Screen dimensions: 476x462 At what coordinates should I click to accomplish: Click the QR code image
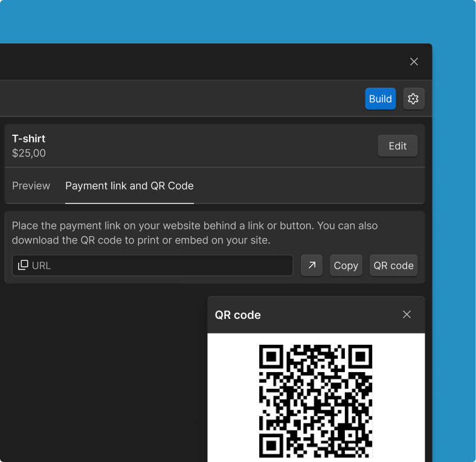[x=316, y=401]
